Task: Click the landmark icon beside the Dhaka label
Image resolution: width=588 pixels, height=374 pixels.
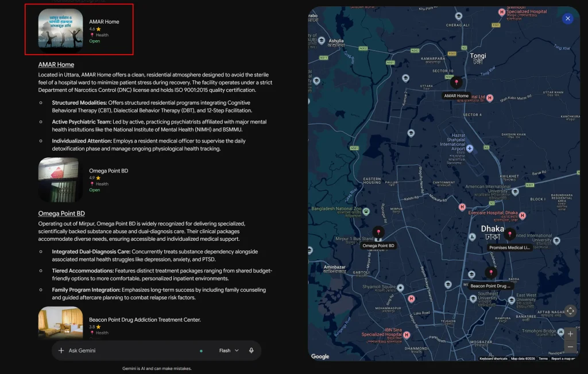Action: (472, 237)
